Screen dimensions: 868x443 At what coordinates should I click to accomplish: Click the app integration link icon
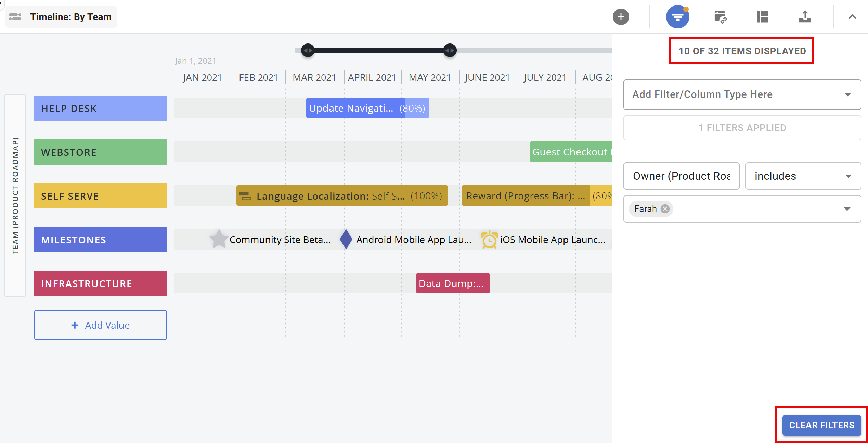point(721,16)
